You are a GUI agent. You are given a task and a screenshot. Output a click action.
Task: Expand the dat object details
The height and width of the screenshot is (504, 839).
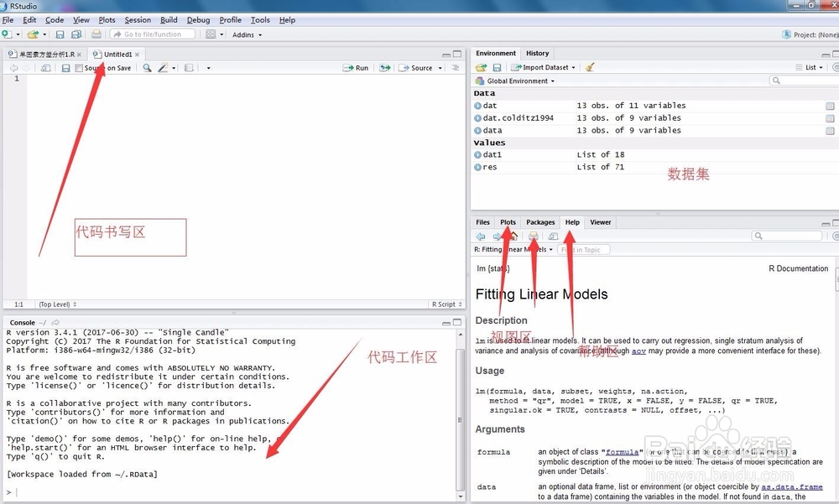477,106
